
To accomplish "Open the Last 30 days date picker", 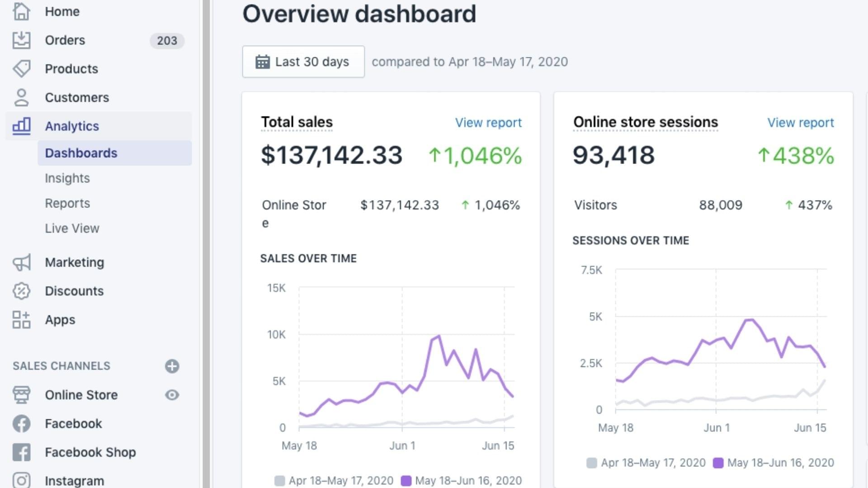I will click(x=303, y=61).
